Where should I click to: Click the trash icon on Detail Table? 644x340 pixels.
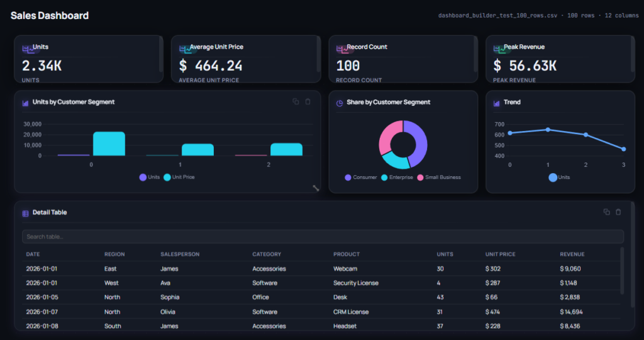click(x=618, y=212)
